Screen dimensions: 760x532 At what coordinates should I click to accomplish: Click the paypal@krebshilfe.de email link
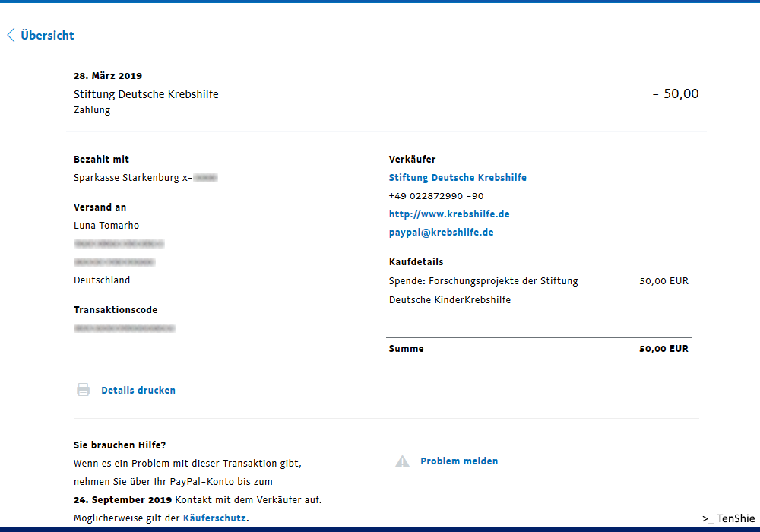[441, 232]
